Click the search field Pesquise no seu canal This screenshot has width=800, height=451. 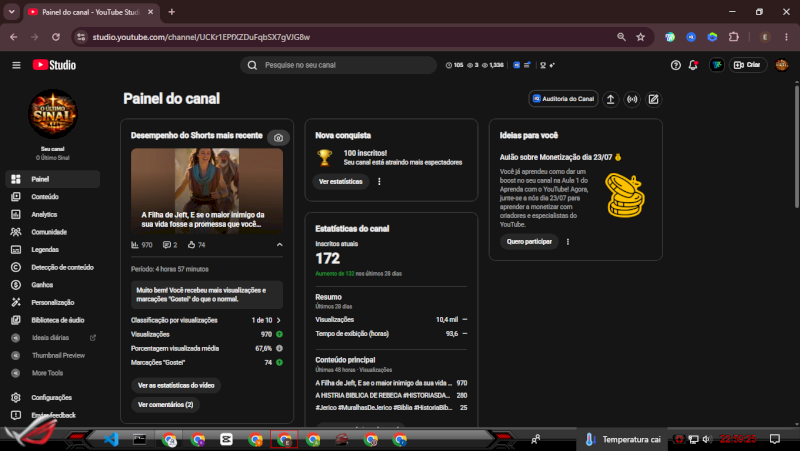point(338,65)
